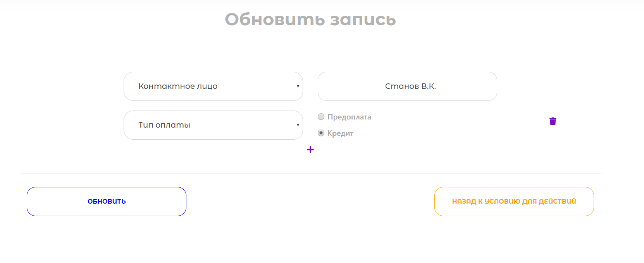This screenshot has width=644, height=263.
Task: Select the Кредит radio button
Action: click(x=321, y=133)
